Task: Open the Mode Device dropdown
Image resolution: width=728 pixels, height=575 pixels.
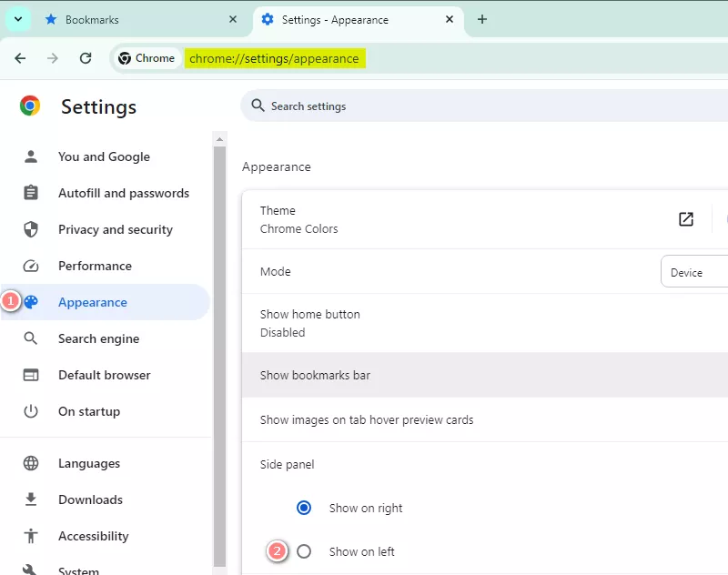Action: (x=694, y=272)
